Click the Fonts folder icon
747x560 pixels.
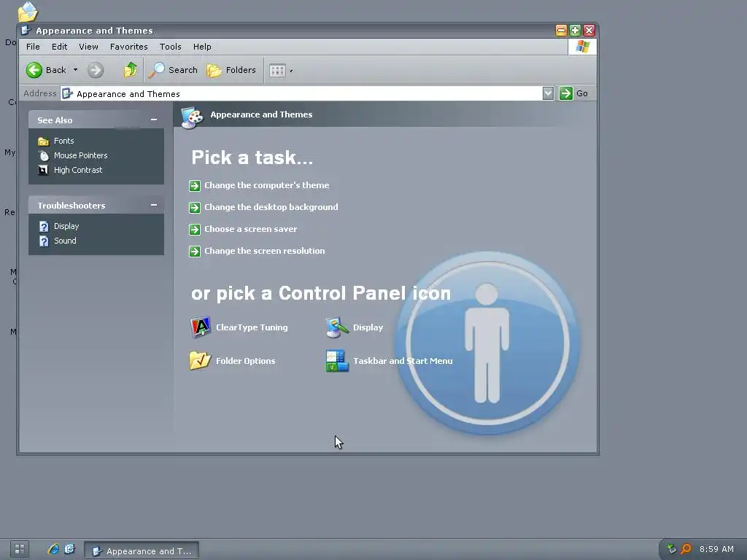click(x=43, y=141)
